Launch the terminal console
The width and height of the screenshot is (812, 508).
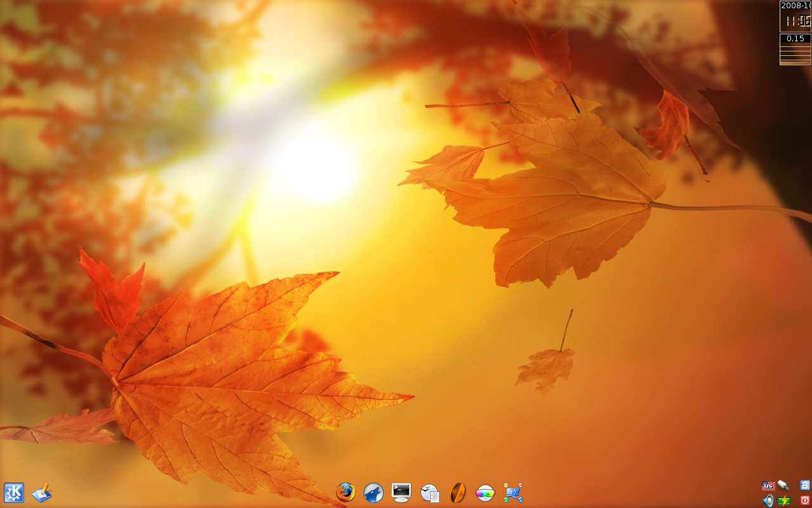click(402, 492)
